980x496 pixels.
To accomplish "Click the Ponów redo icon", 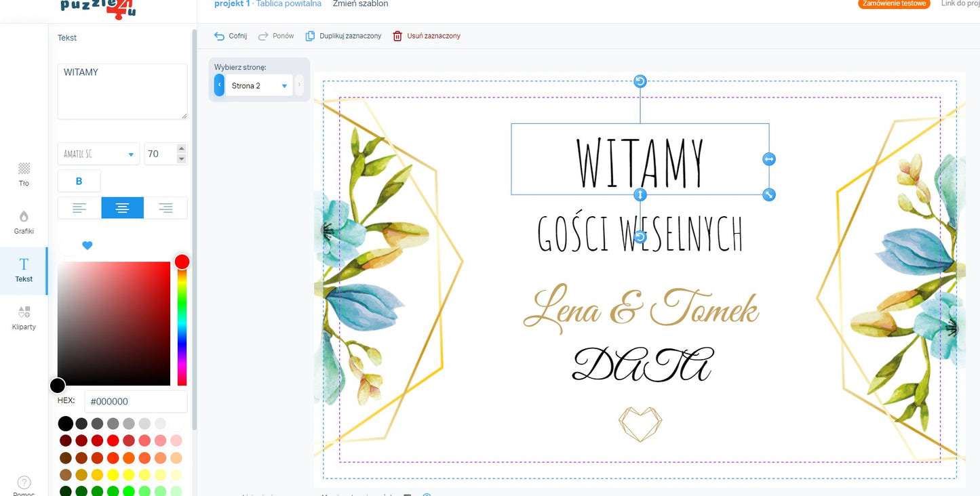I will pos(263,36).
